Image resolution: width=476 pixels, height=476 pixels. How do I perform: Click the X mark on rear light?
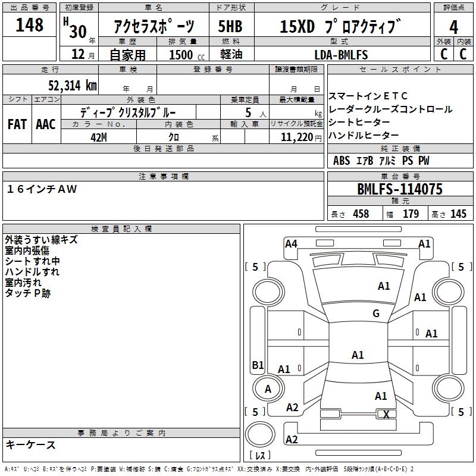pyautogui.click(x=386, y=414)
